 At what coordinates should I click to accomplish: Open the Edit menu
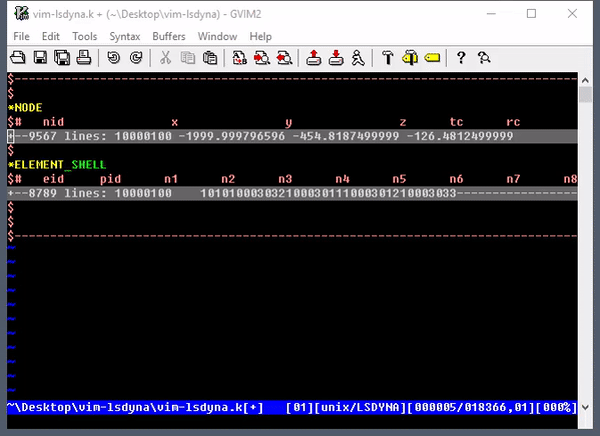click(51, 36)
